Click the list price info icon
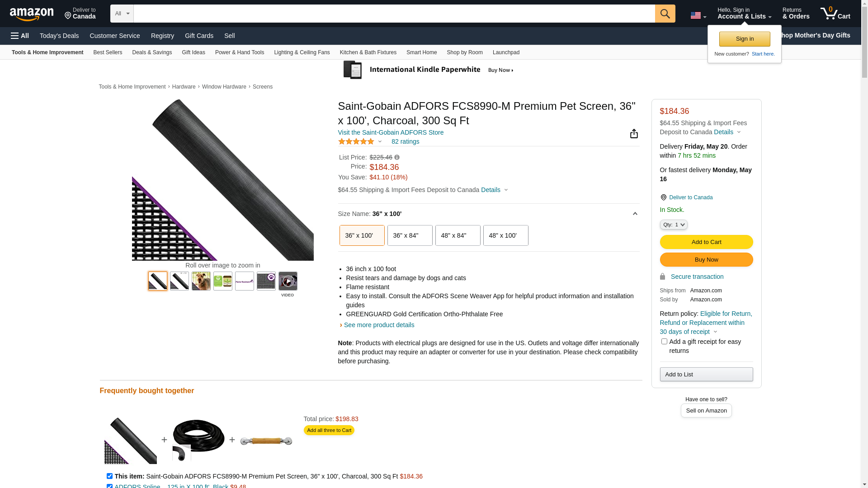The image size is (868, 488). click(397, 157)
